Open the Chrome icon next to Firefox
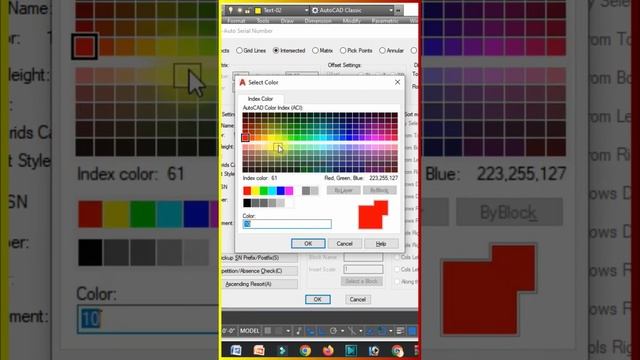Image resolution: width=640 pixels, height=360 pixels. 305,350
